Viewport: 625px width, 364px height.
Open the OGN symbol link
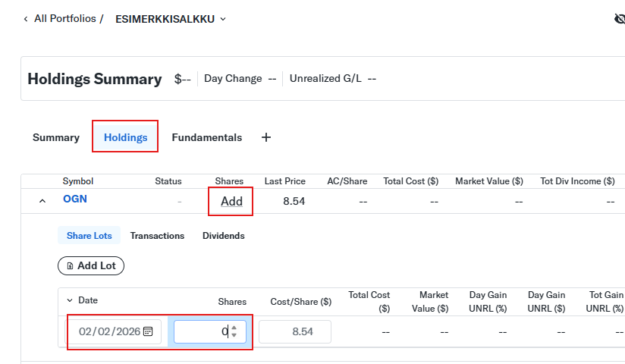[75, 199]
